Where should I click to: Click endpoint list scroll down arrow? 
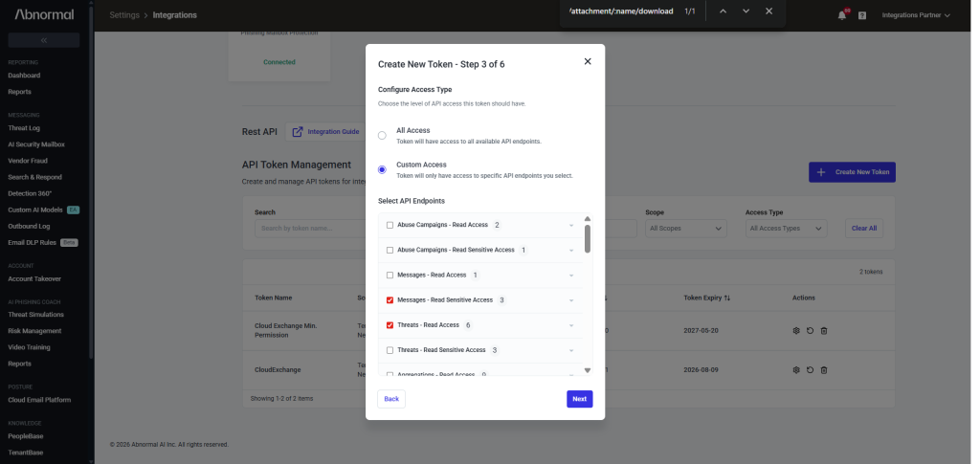(588, 370)
